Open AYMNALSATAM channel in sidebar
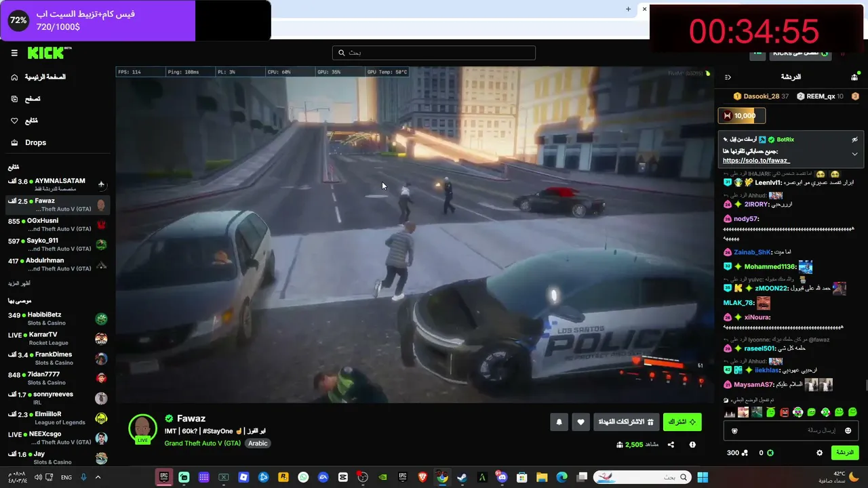Image resolution: width=868 pixels, height=488 pixels. 58,184
